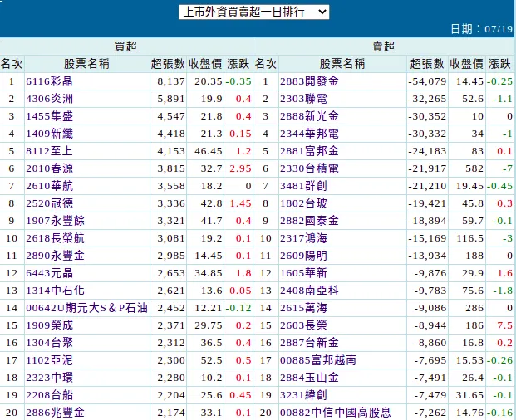Open the 2208台船 stock link

pyautogui.click(x=49, y=395)
